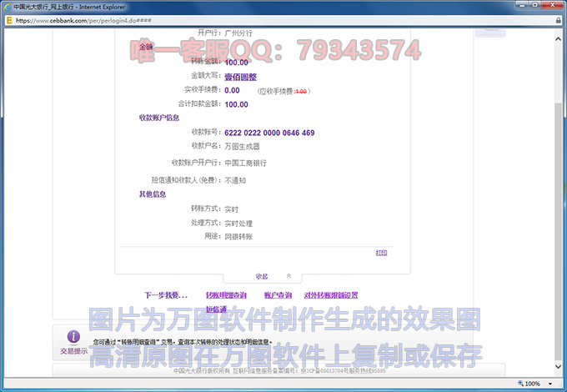The height and width of the screenshot is (392, 567).
Task: Click the 打印 (print) link
Action: (381, 253)
